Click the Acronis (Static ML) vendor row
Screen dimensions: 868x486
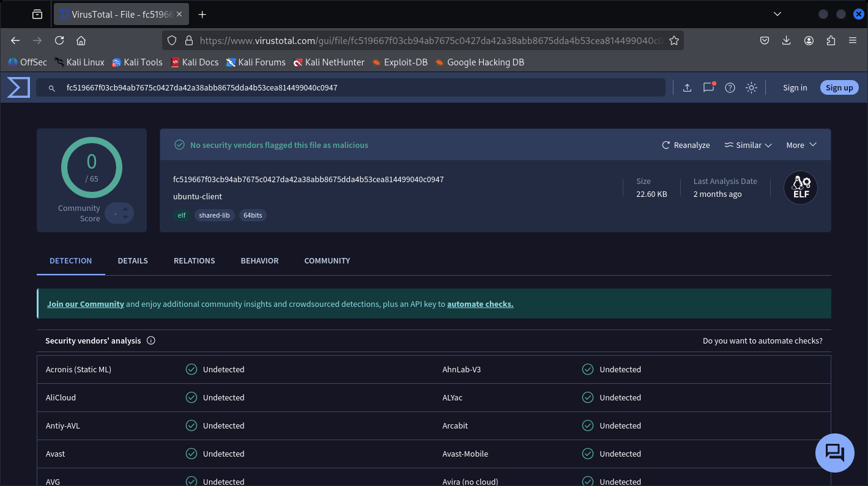pyautogui.click(x=236, y=369)
